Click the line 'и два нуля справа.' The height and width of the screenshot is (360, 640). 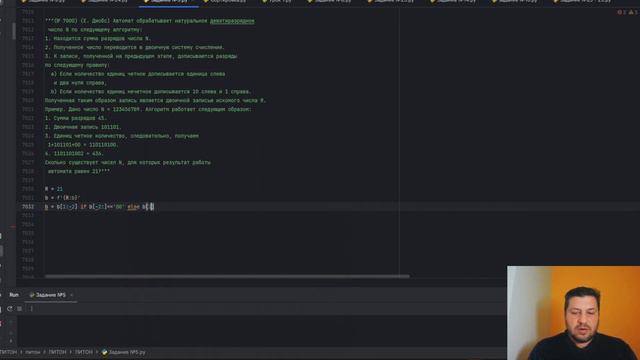pyautogui.click(x=80, y=83)
